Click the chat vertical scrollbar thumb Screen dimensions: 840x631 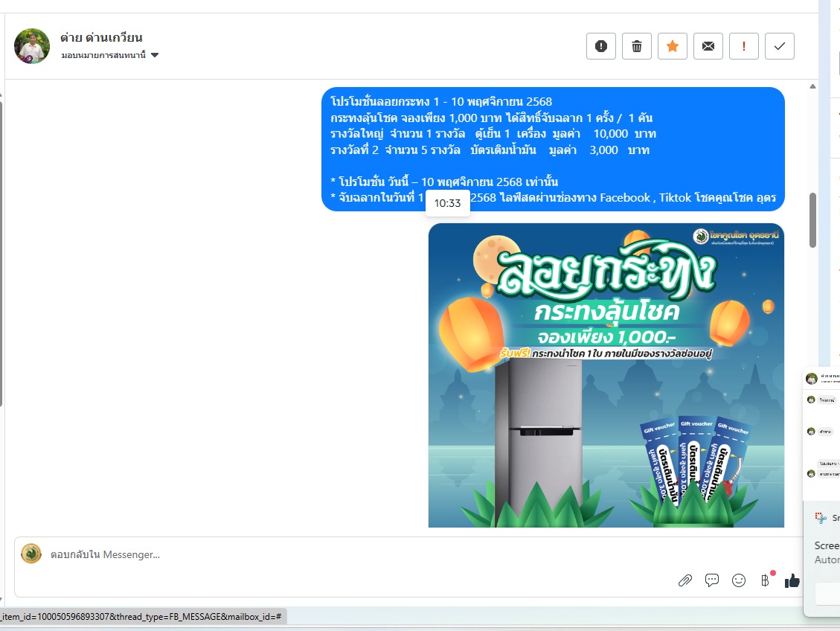point(812,220)
